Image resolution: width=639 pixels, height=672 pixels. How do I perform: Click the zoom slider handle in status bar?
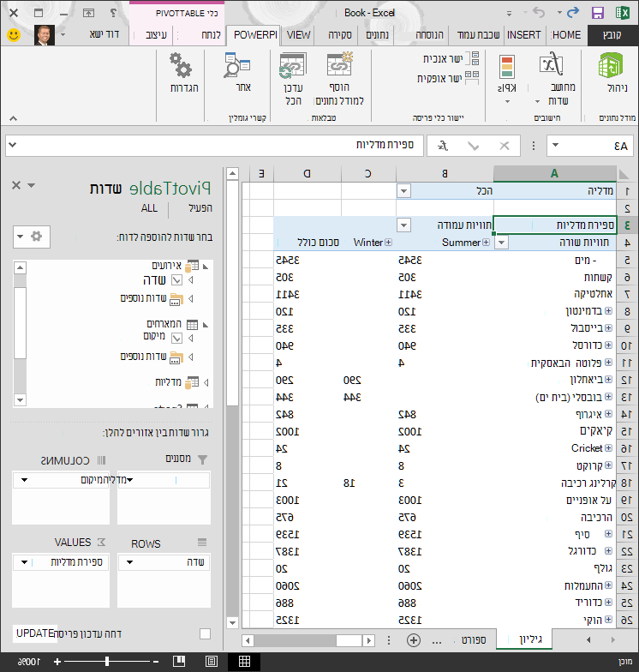pyautogui.click(x=106, y=662)
